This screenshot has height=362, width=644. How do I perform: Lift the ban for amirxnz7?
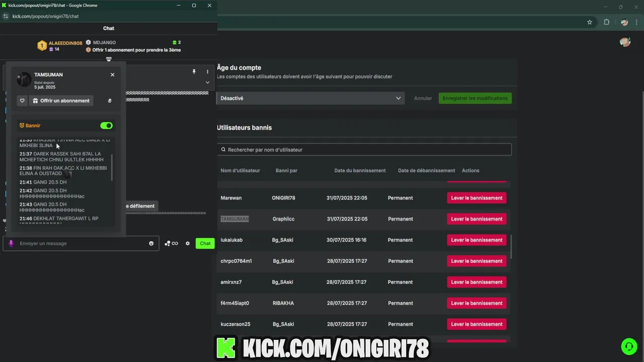coord(476,282)
